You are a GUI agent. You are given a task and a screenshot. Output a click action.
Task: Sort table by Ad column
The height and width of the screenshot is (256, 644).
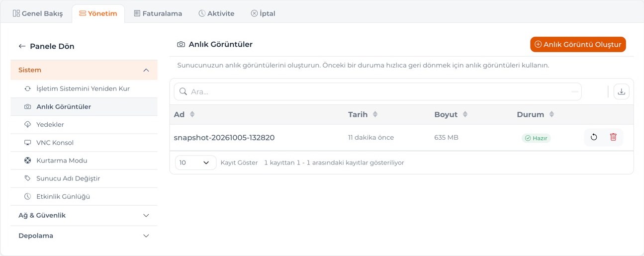[x=184, y=114]
